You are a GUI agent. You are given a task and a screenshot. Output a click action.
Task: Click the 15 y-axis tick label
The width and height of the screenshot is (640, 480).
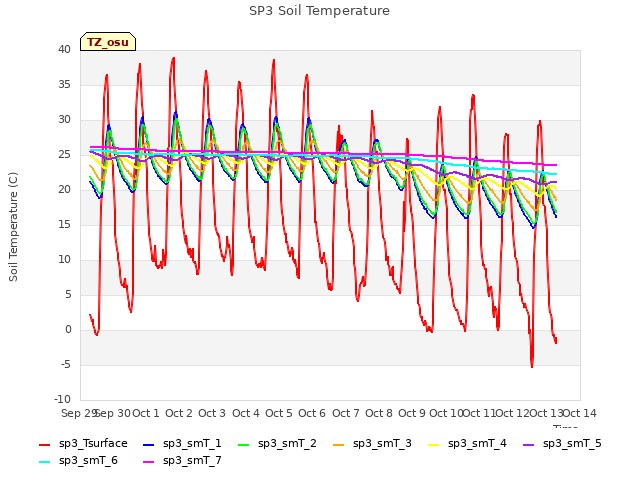click(64, 225)
